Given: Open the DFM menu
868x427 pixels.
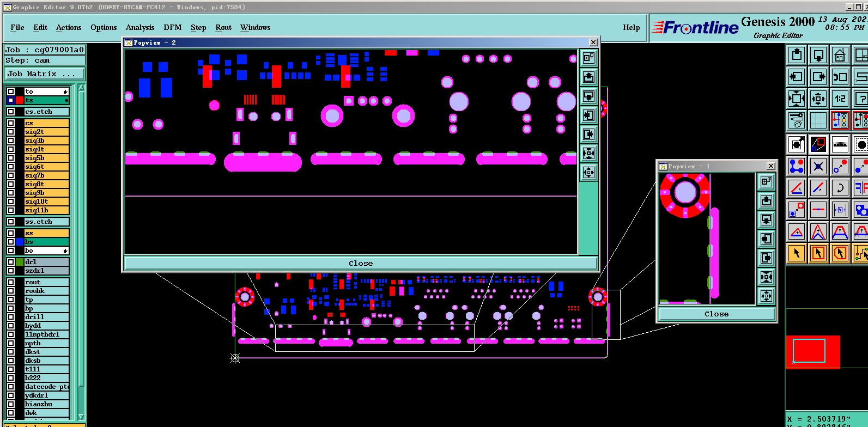Looking at the screenshot, I should pos(172,27).
